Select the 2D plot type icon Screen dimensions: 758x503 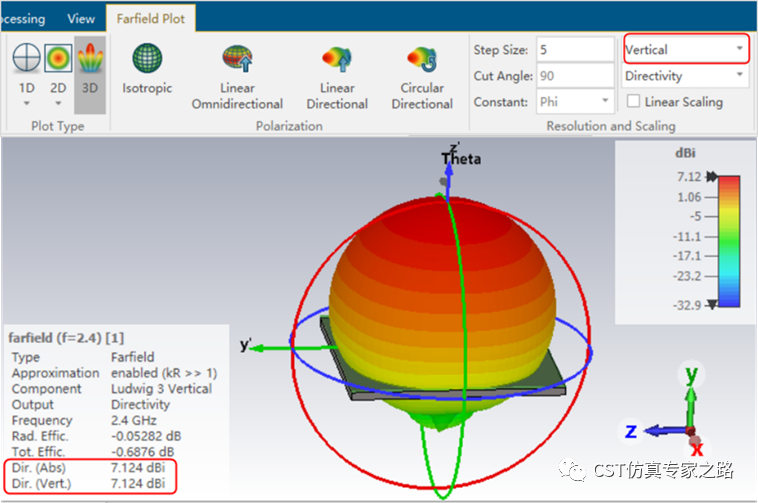pos(58,57)
